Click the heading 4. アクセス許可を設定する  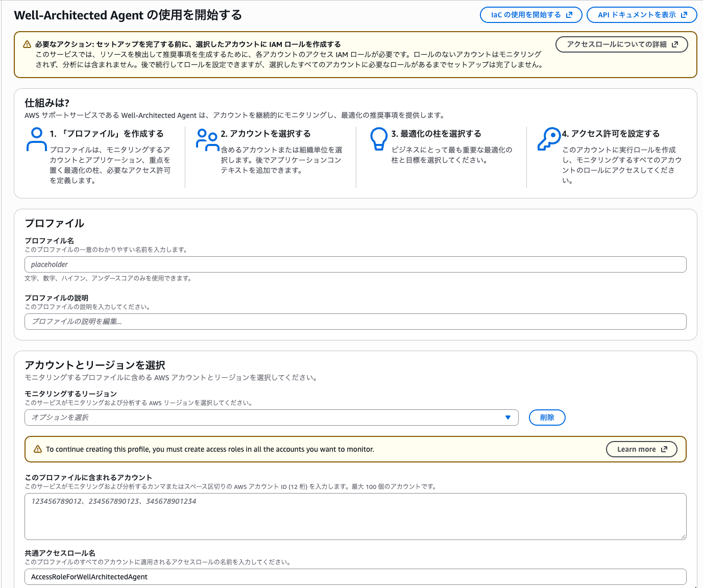pos(611,134)
